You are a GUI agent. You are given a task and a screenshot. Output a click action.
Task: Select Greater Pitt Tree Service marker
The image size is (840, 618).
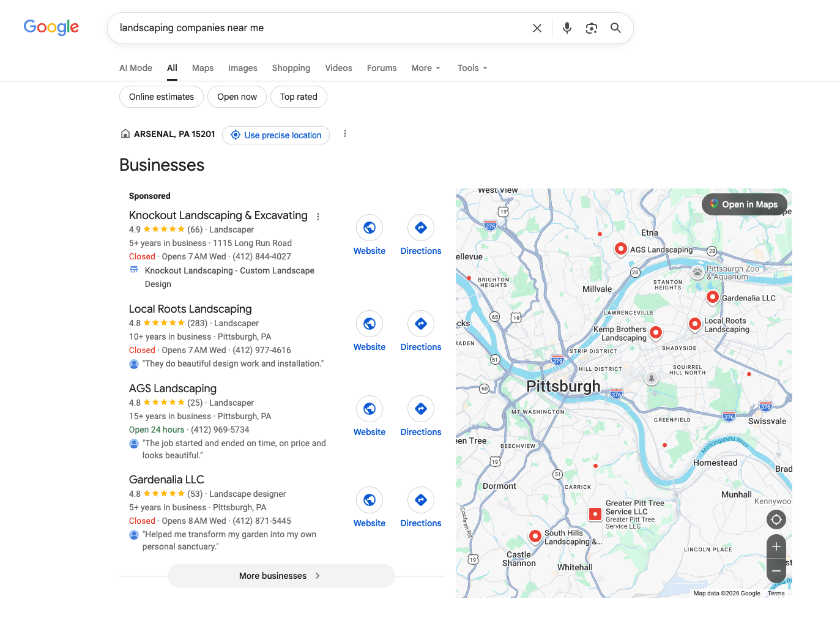point(595,514)
